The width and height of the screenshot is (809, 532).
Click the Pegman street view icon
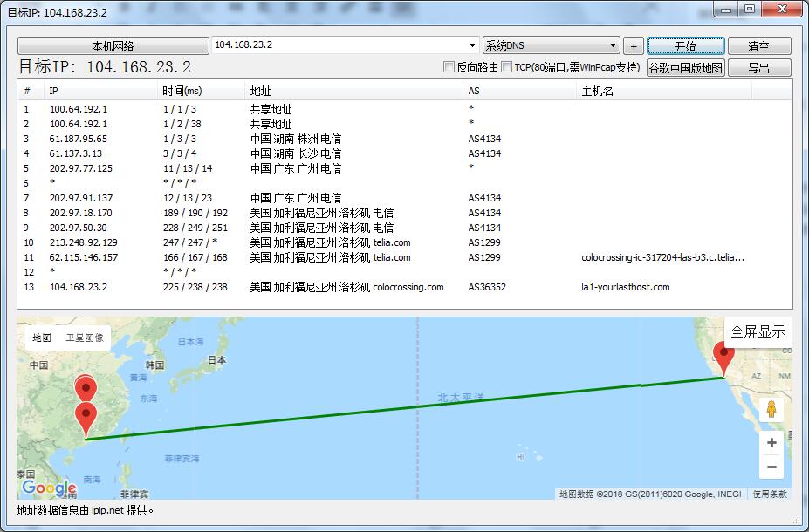[771, 408]
